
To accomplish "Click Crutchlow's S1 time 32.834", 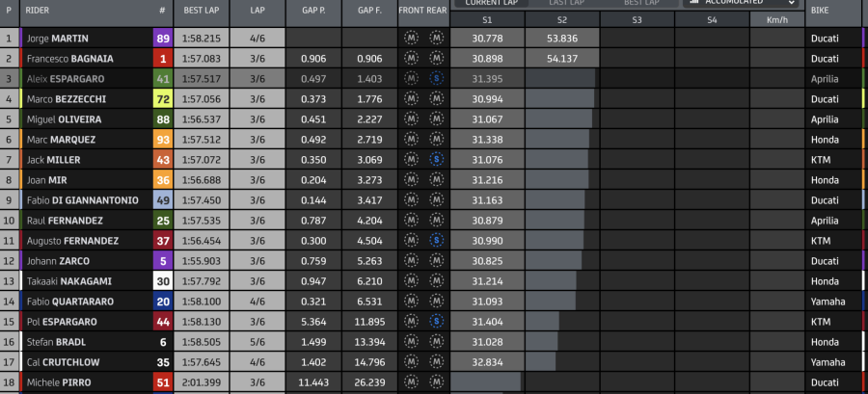I will [x=487, y=362].
